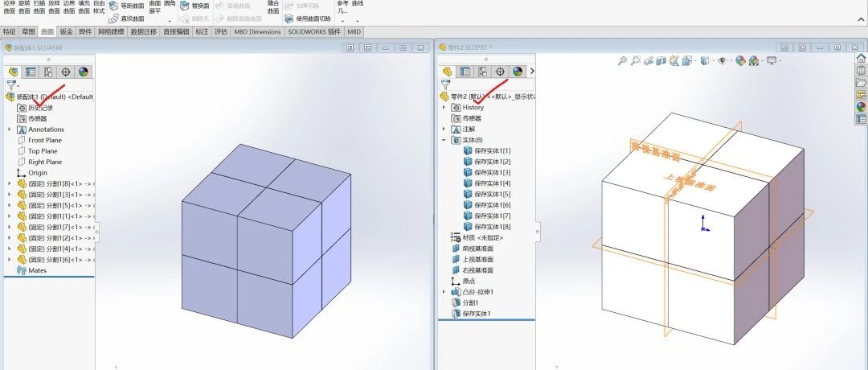Viewport: 868px width, 370px height.
Task: Open Custom Properties in task pane
Action: 861,119
